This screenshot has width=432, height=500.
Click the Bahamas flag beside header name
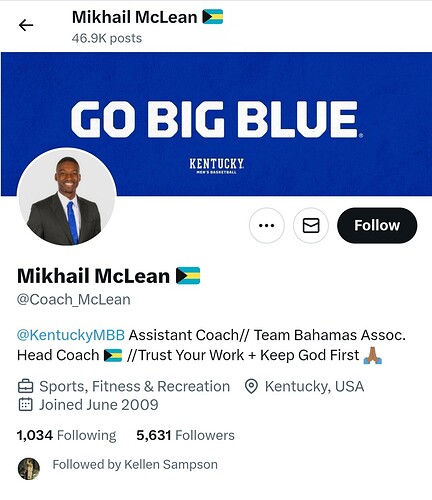click(x=213, y=17)
